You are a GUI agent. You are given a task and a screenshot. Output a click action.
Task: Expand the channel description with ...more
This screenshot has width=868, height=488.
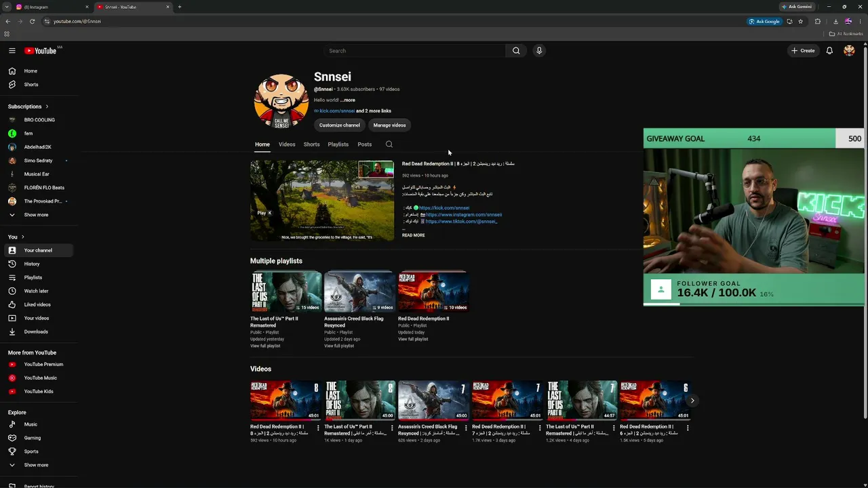point(348,100)
